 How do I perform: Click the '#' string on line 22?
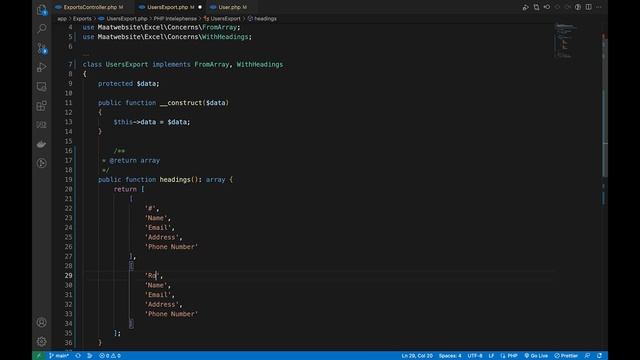click(x=150, y=209)
